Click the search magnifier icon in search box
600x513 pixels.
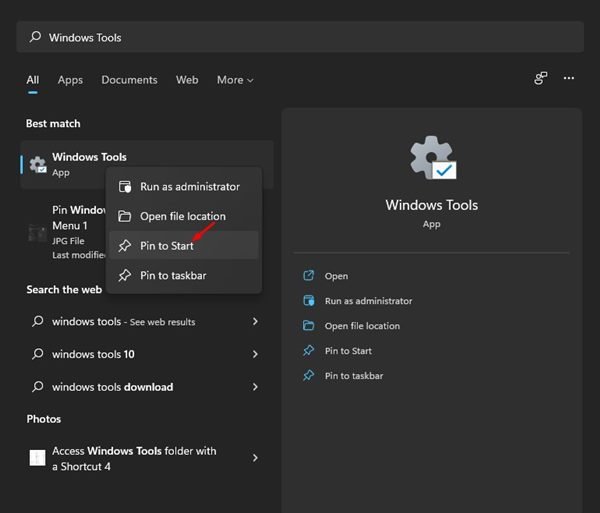[36, 38]
